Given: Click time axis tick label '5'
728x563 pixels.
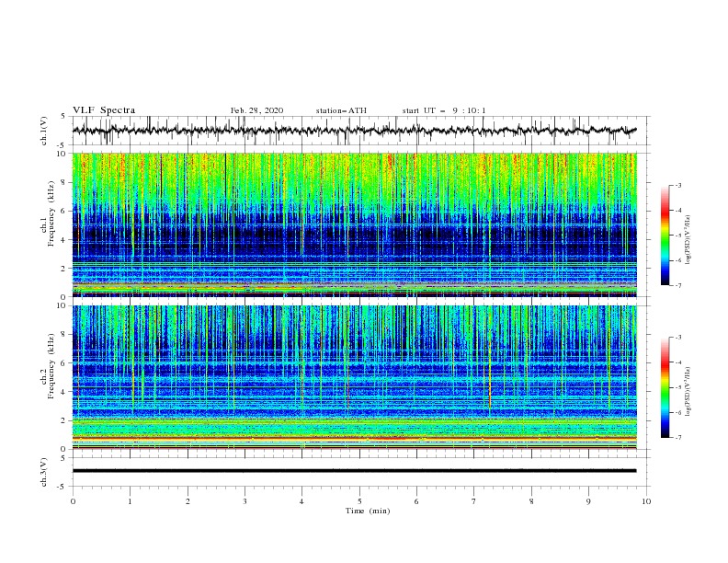Looking at the screenshot, I should coord(359,501).
